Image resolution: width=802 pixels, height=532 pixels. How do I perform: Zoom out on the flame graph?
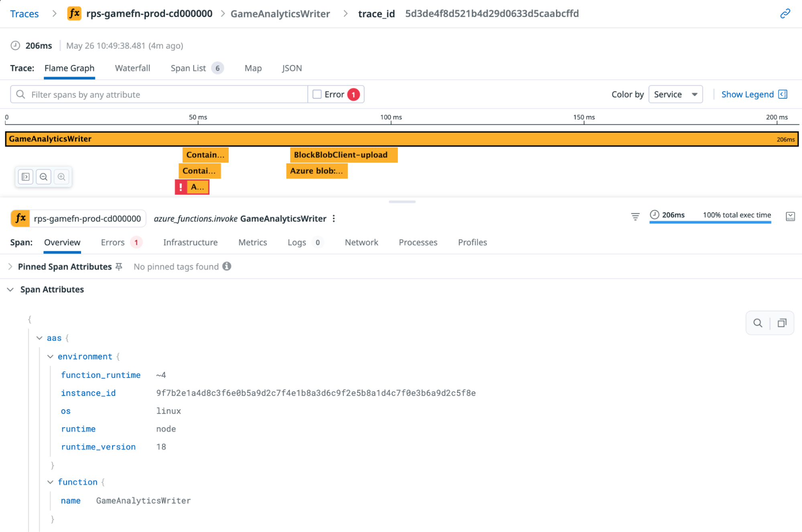[44, 177]
